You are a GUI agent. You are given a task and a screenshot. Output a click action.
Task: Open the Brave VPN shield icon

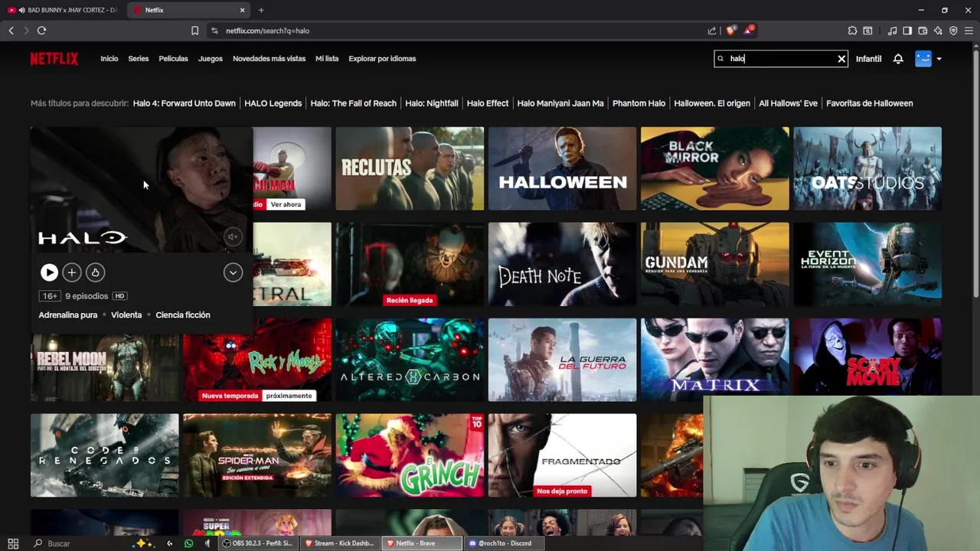[953, 31]
